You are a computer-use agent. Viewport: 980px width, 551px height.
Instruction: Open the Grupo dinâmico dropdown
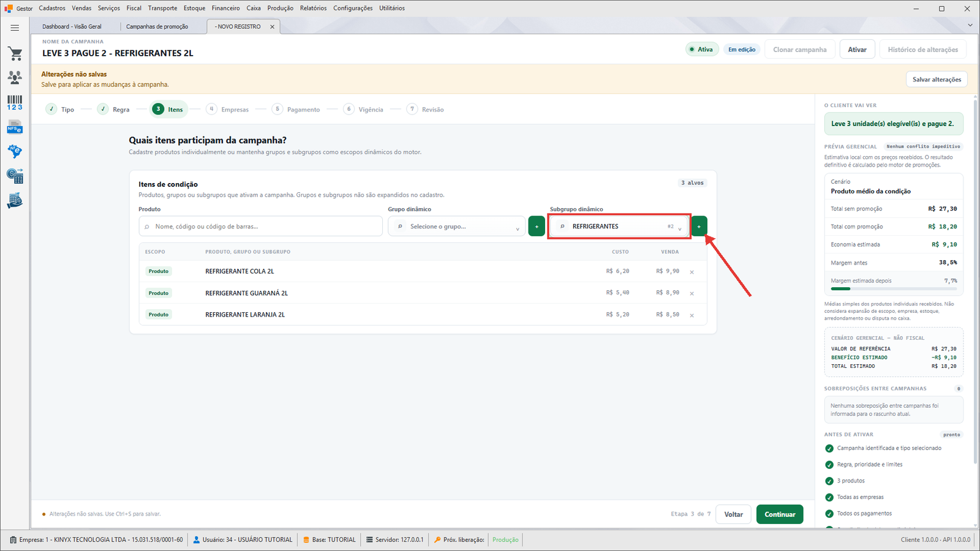point(456,227)
